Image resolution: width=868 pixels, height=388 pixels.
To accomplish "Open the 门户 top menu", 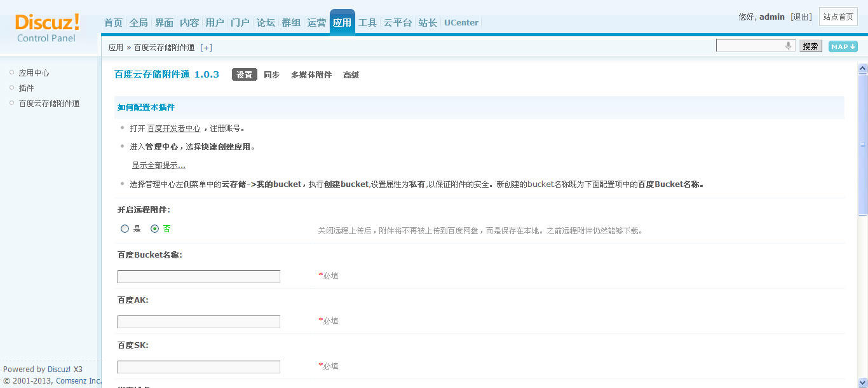I will tap(240, 23).
